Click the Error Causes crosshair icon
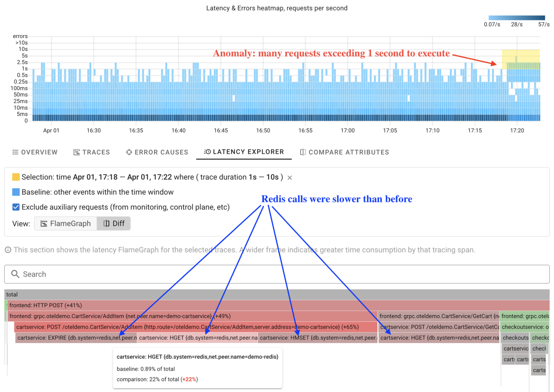554x392 pixels. 129,152
